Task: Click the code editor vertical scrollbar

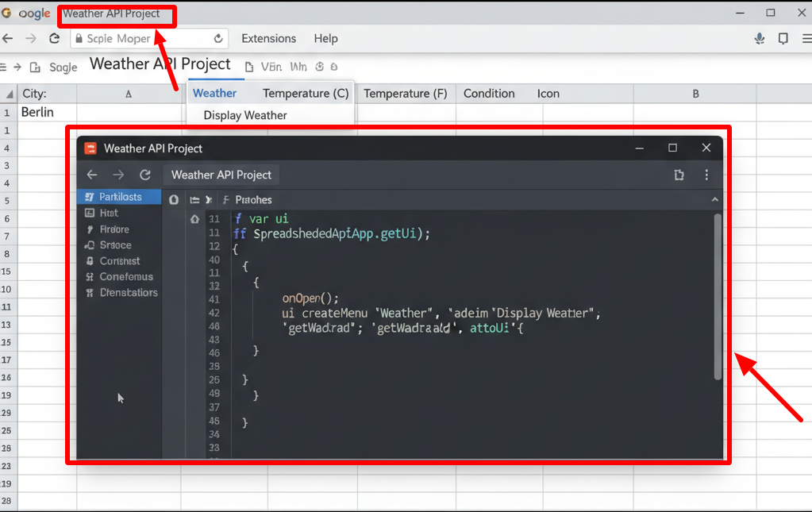Action: point(718,297)
